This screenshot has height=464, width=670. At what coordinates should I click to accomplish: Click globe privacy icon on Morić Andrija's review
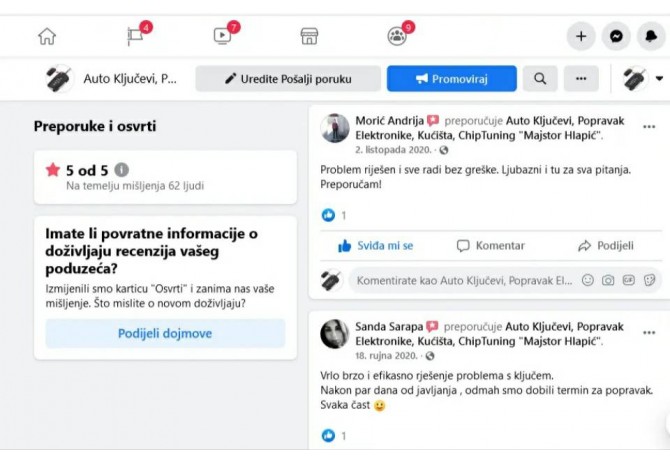tap(444, 150)
